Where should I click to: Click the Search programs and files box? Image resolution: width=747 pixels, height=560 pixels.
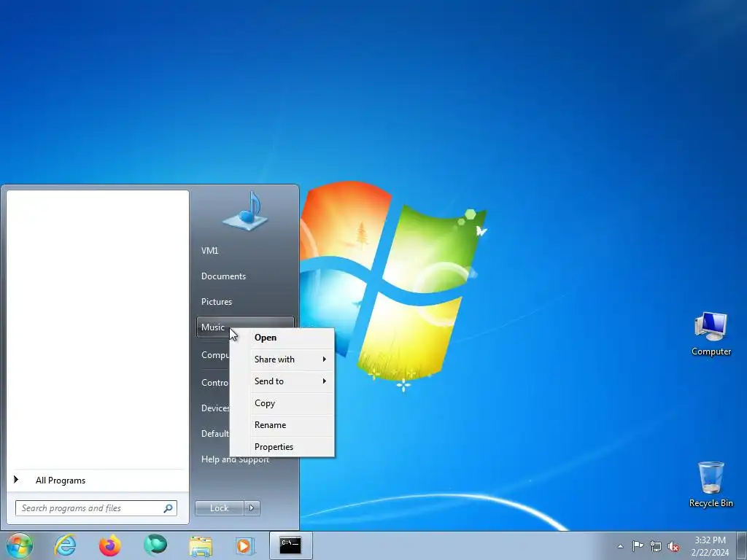pyautogui.click(x=96, y=508)
